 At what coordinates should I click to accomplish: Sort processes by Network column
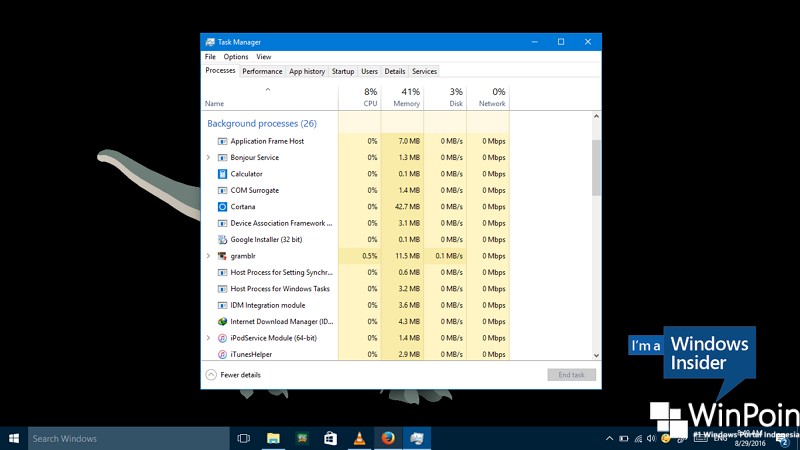(488, 97)
